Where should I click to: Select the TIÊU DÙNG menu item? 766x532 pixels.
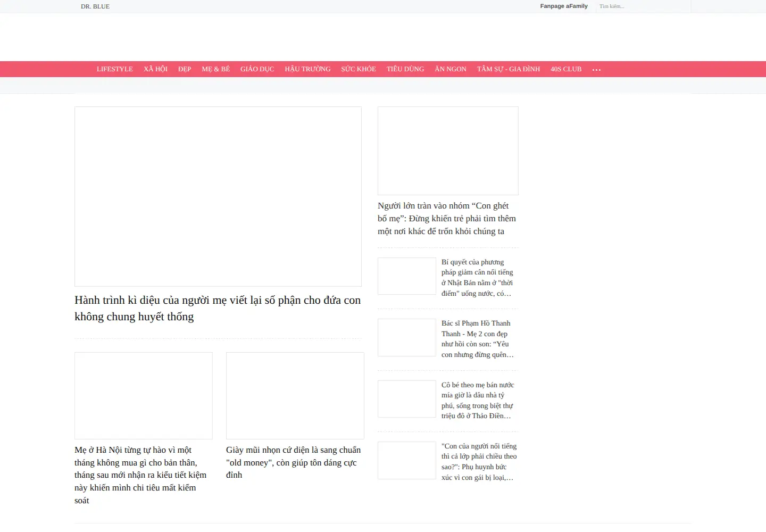pyautogui.click(x=405, y=69)
